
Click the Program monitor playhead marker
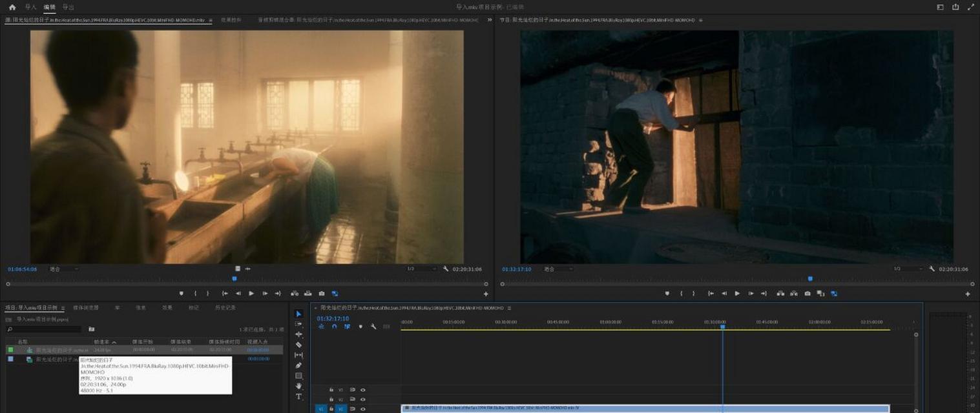pos(810,279)
